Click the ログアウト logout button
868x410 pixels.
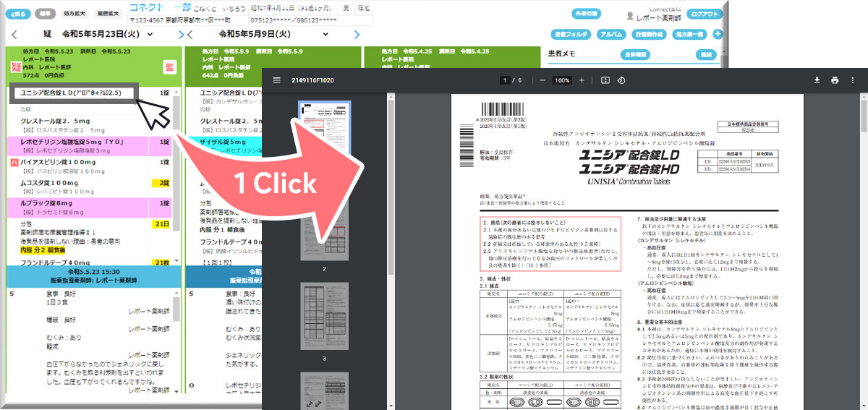point(706,14)
